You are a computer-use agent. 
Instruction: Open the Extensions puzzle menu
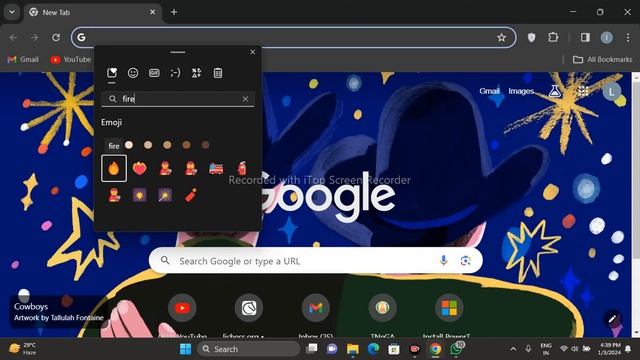point(553,38)
